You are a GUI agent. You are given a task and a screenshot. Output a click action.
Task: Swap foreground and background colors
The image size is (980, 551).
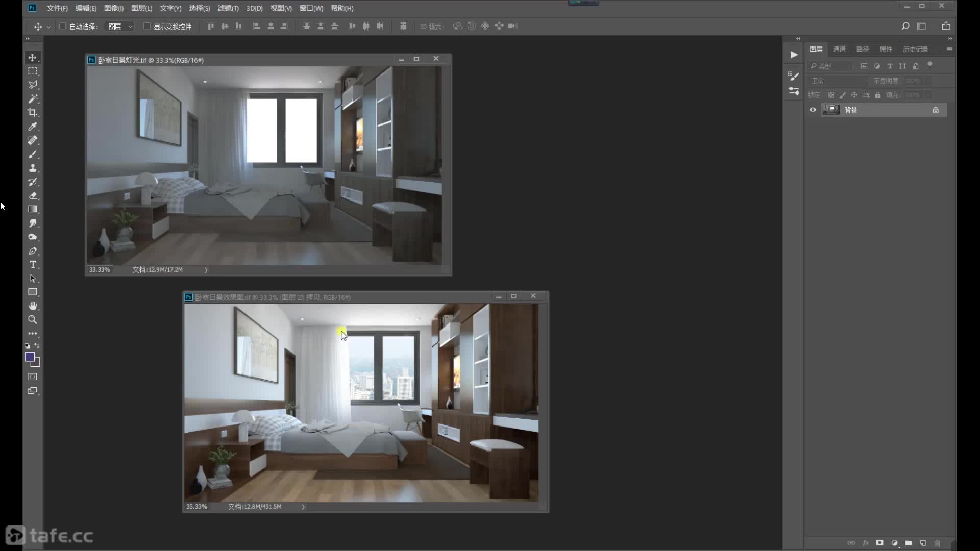37,346
